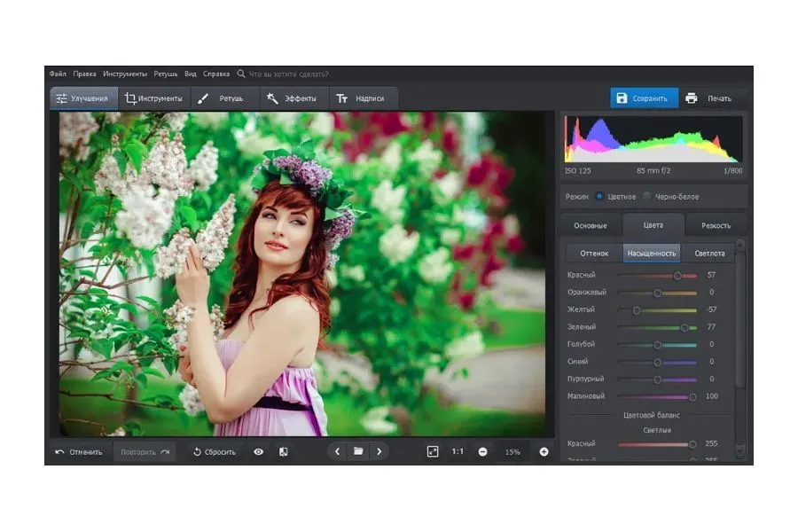Screen dimensions: 798x532
Task: Switch to the Резкость tab
Action: click(716, 225)
